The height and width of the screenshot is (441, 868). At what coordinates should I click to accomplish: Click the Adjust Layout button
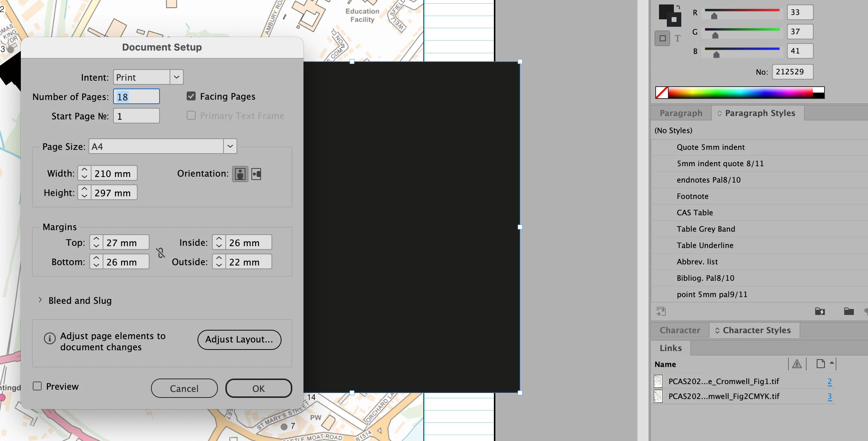tap(239, 339)
